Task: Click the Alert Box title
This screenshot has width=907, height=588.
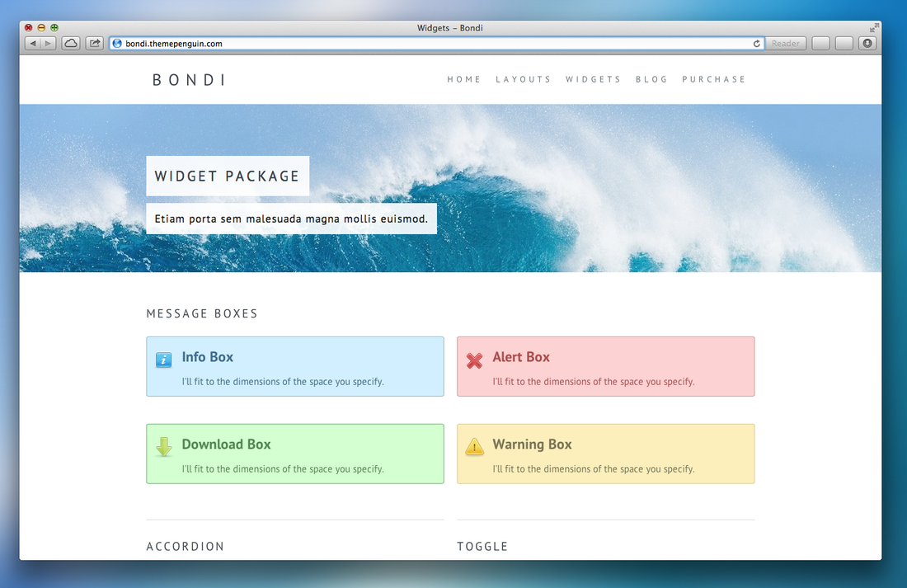Action: 521,357
